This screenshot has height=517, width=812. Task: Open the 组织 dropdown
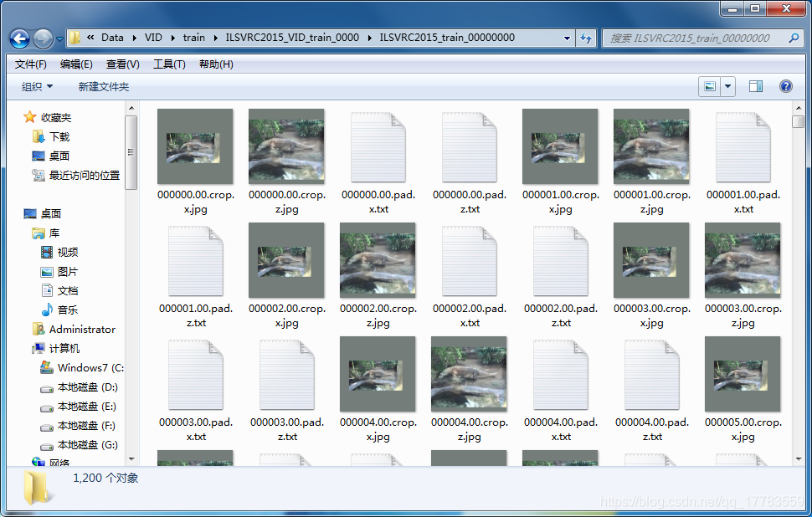[37, 86]
